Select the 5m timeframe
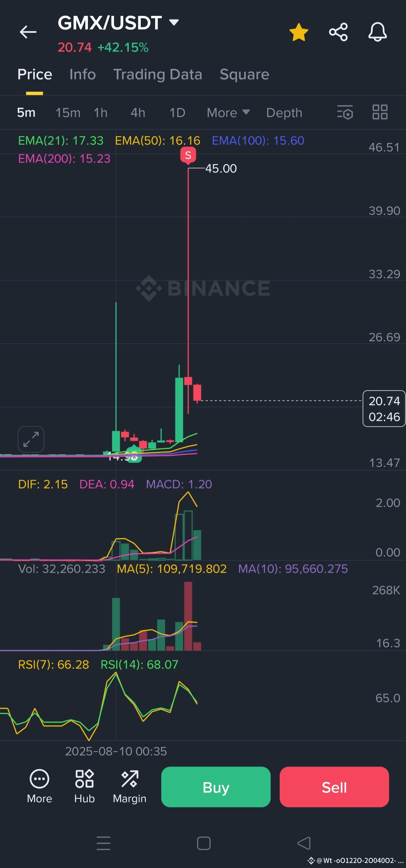 point(26,112)
